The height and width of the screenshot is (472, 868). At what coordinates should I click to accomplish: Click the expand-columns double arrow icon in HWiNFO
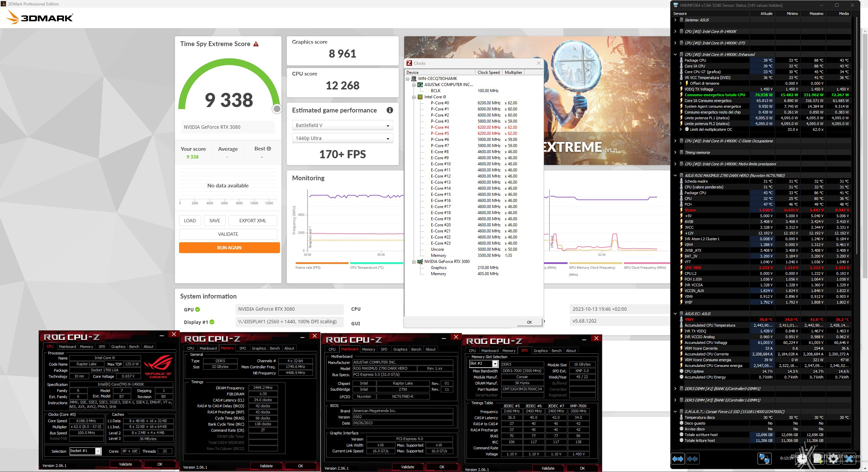678,459
